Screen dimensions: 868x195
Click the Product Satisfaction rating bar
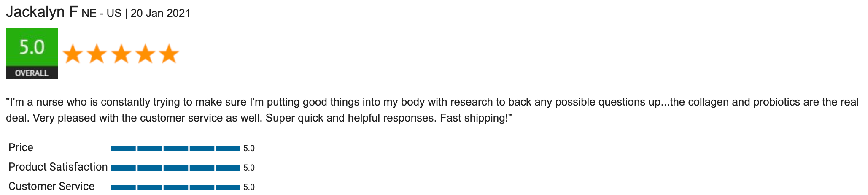click(x=175, y=168)
